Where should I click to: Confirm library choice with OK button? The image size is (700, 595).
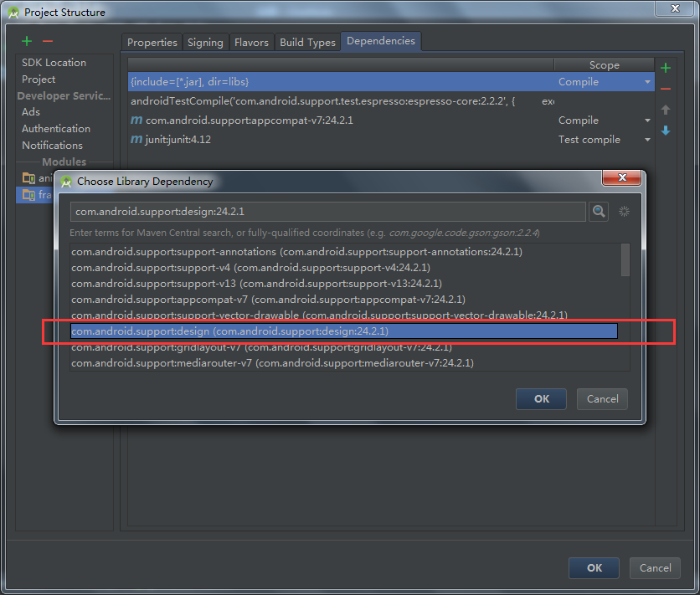(x=541, y=398)
